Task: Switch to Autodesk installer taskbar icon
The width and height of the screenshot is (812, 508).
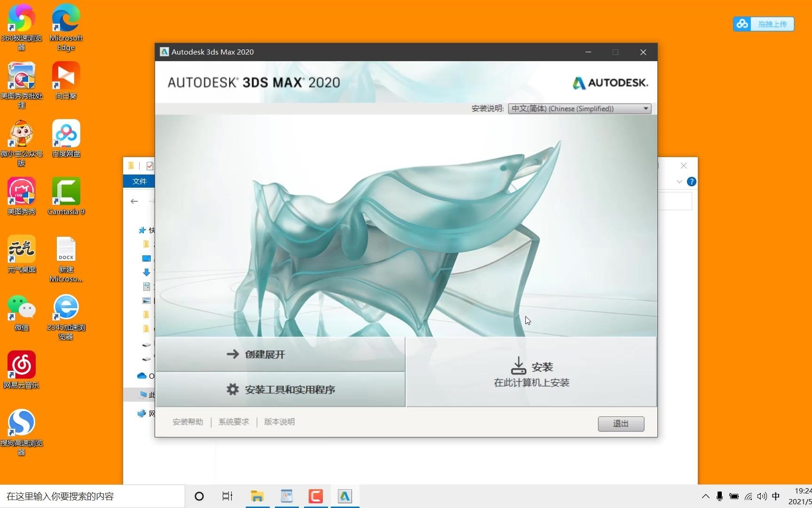Action: coord(345,496)
